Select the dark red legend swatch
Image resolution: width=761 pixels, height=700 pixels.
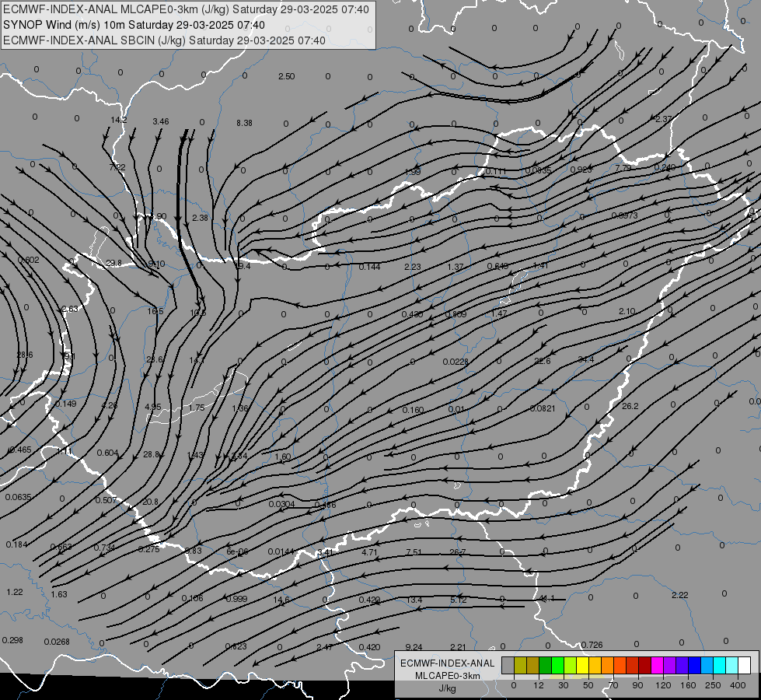click(x=645, y=665)
